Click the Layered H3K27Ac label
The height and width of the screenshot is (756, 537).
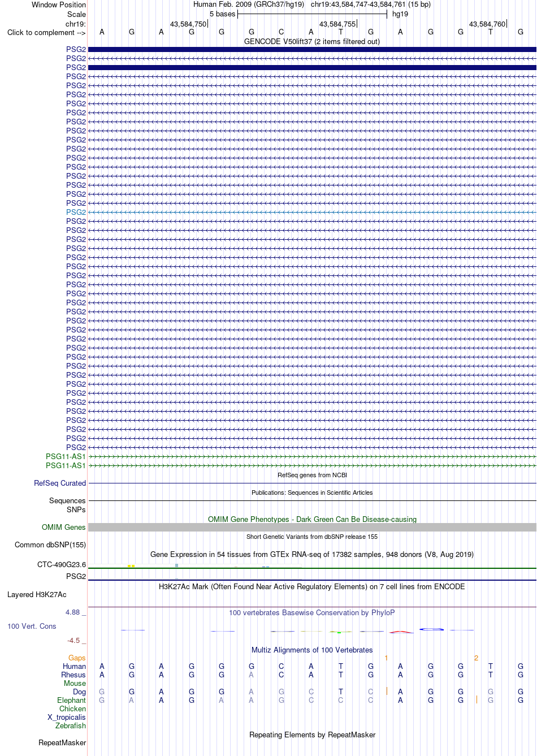(x=37, y=594)
